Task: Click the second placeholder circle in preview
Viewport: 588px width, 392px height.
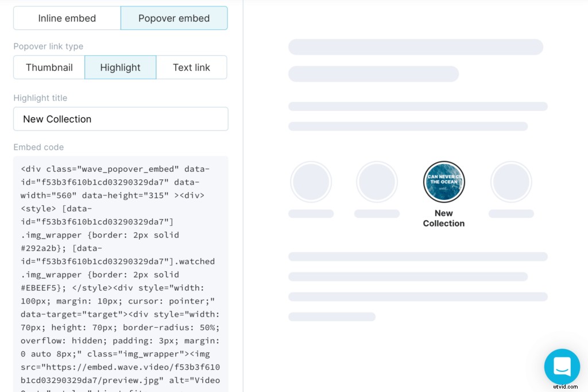Action: click(377, 182)
